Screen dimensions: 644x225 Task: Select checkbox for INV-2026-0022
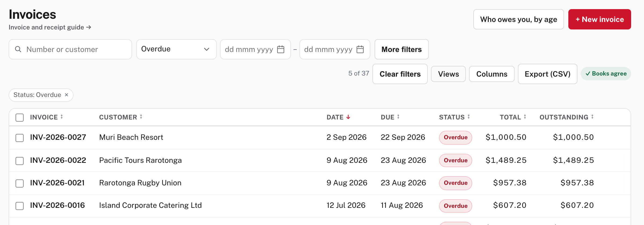click(x=20, y=161)
